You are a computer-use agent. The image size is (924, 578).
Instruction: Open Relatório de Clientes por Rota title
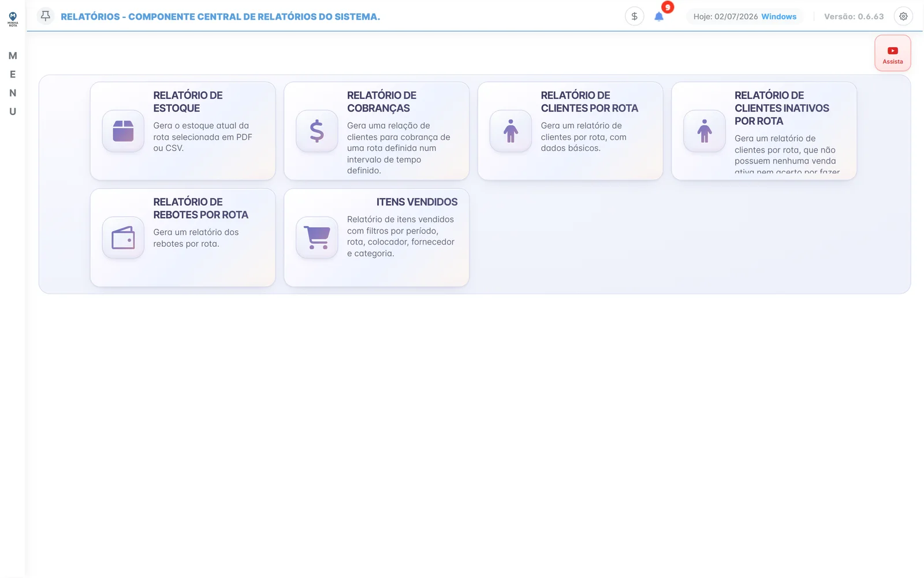(x=590, y=102)
